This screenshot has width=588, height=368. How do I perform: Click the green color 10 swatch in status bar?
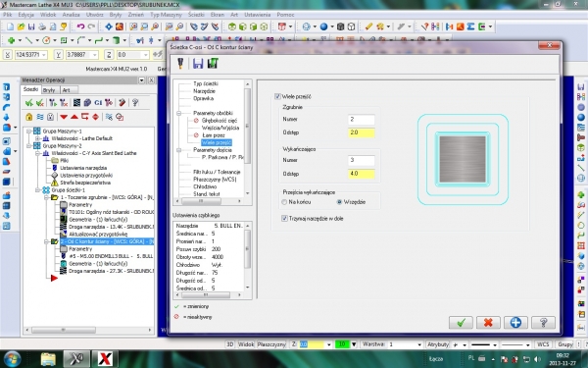(x=342, y=344)
